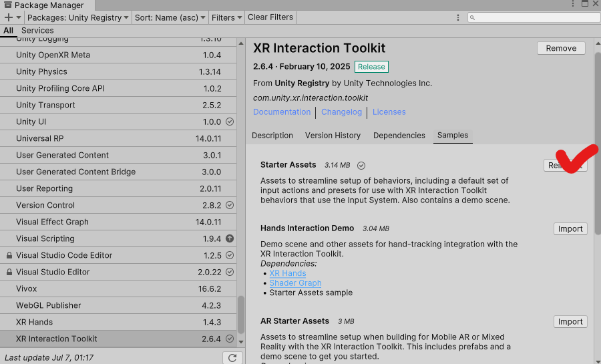The image size is (601, 364).
Task: Import the AR Starter Assets sample
Action: click(570, 321)
